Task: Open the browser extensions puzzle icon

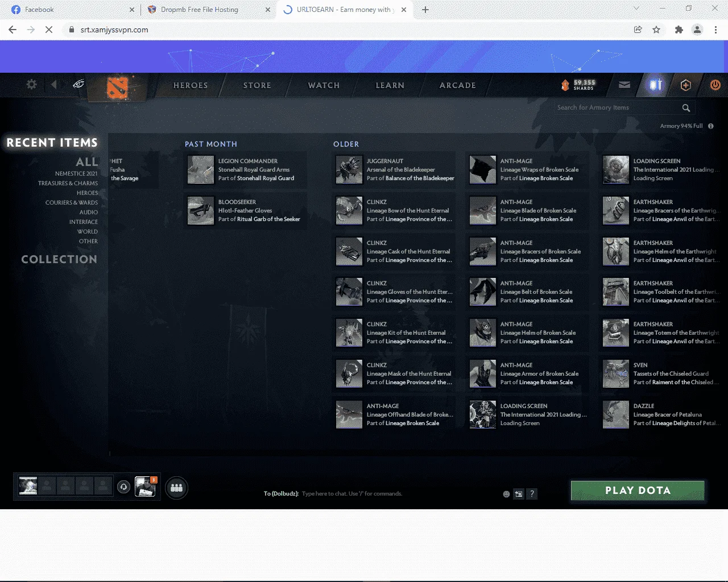Action: 679,30
